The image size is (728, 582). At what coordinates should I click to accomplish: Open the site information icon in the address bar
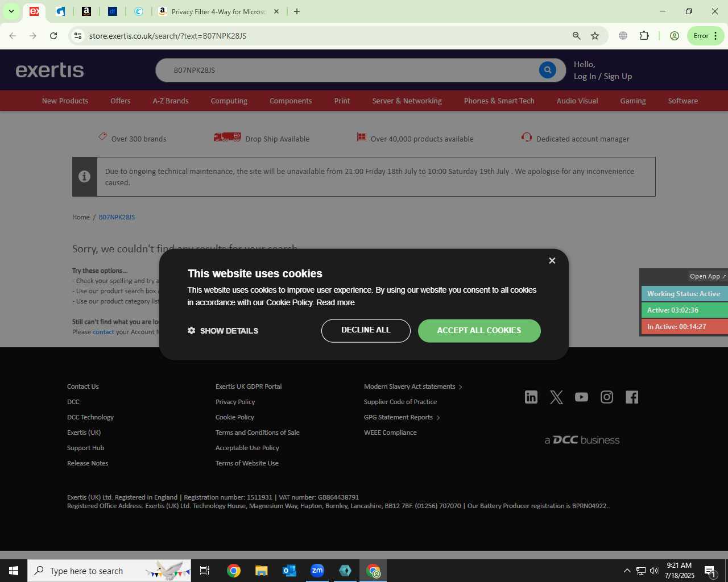click(x=78, y=36)
